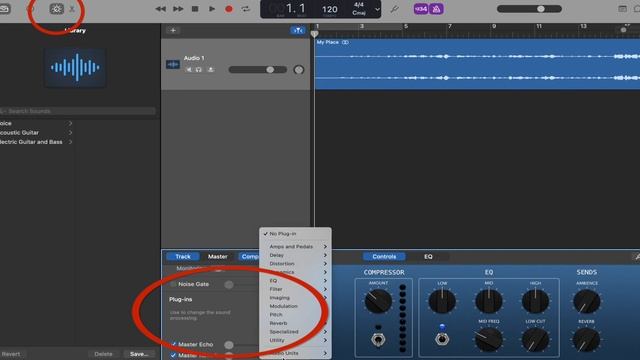The width and height of the screenshot is (640, 360).
Task: Click the Ambience send knob
Action: tap(587, 301)
